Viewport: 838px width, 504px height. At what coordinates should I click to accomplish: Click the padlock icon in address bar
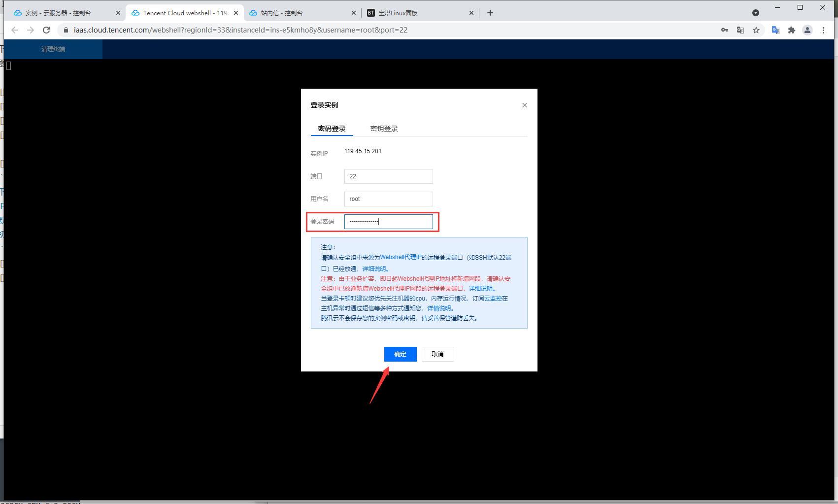[x=65, y=30]
